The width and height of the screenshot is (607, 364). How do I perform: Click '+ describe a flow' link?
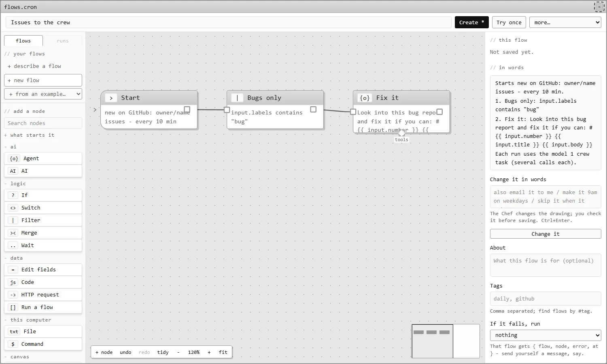pos(34,66)
